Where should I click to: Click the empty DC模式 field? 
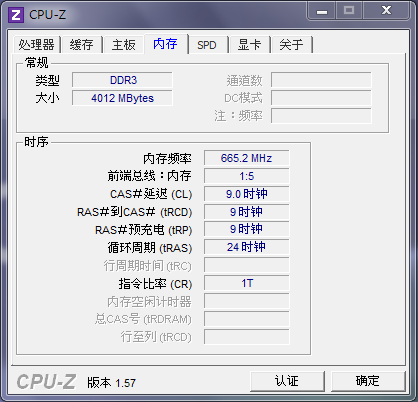[x=321, y=98]
